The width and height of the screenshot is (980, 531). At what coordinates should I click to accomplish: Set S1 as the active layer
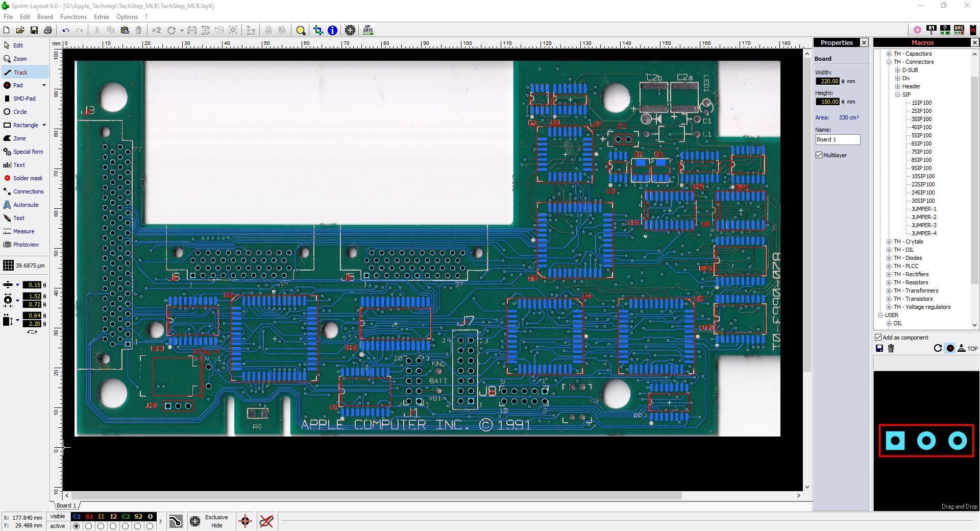point(89,526)
